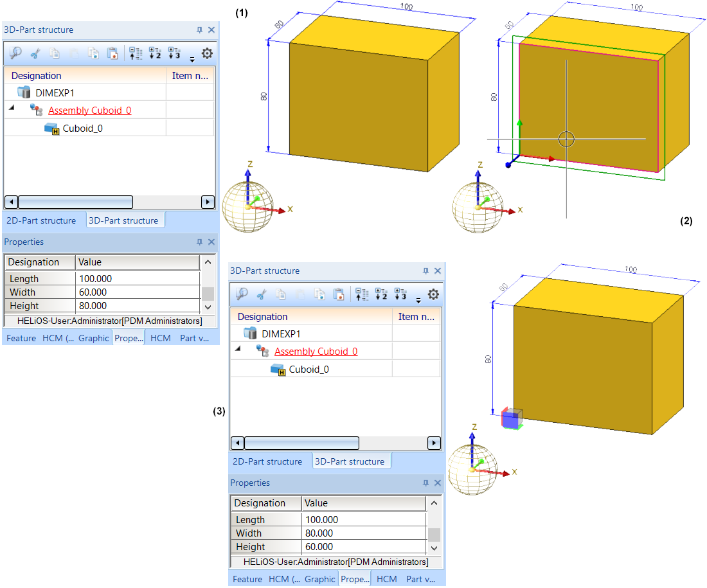Pin the lower Properties panel
This screenshot has height=588, width=707.
pyautogui.click(x=425, y=483)
